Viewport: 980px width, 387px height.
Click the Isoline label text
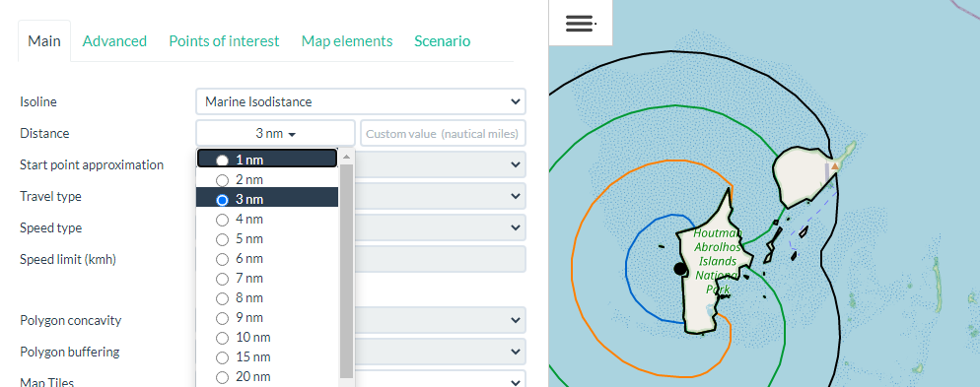(x=38, y=101)
